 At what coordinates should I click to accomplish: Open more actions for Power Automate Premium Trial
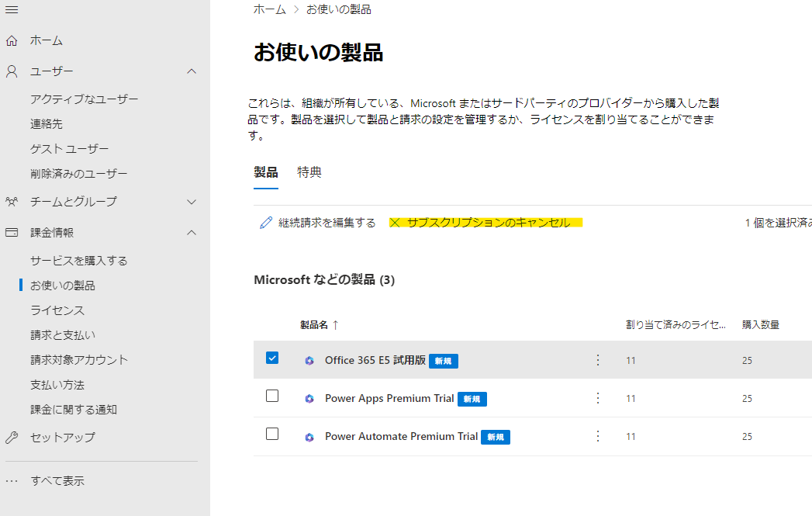598,436
